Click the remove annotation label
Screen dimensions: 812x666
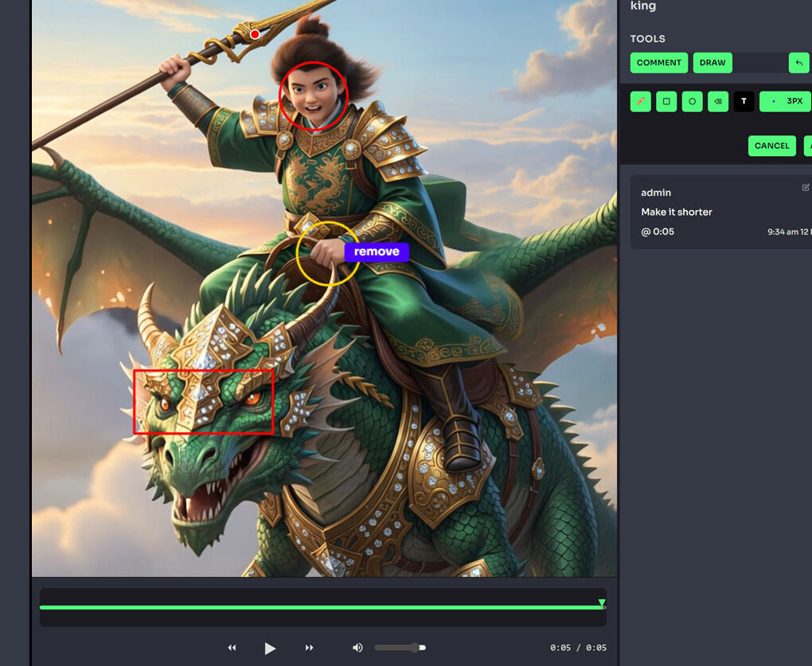click(377, 251)
